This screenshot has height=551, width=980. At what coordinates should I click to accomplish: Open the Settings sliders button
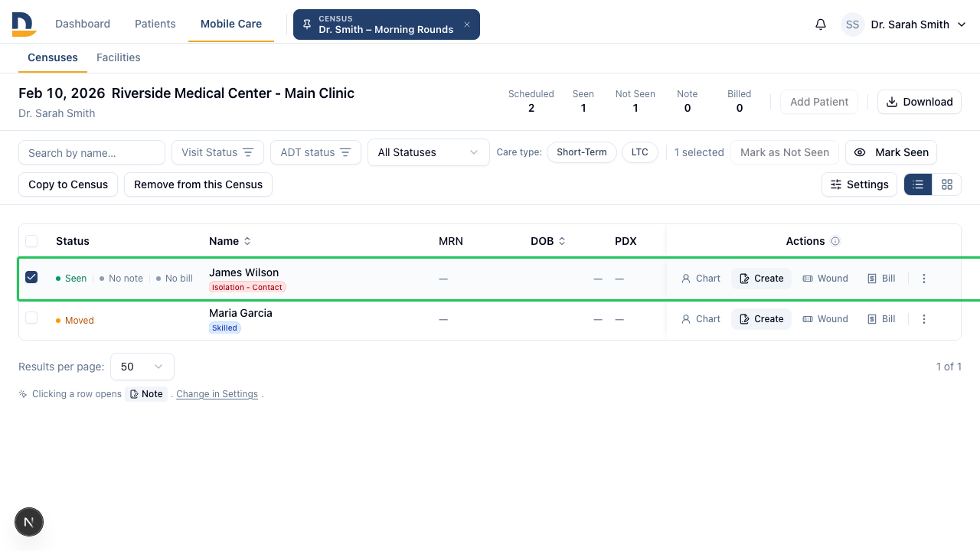coord(859,184)
